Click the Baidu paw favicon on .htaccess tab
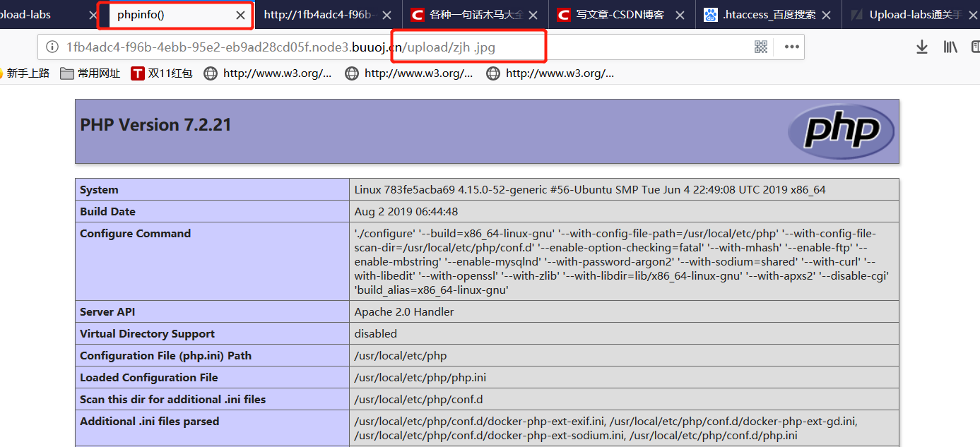Screen dimensions: 980x447 [710, 15]
